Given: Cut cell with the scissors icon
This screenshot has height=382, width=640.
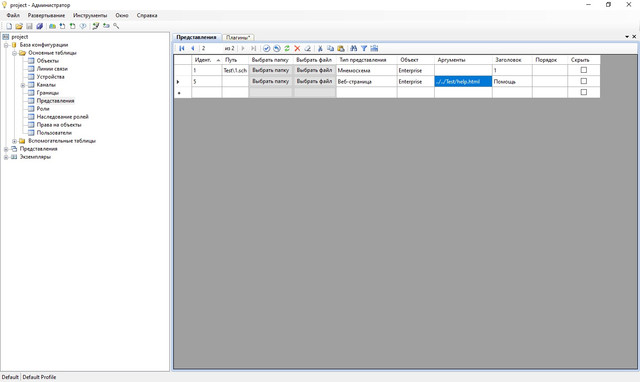Looking at the screenshot, I should tap(320, 48).
